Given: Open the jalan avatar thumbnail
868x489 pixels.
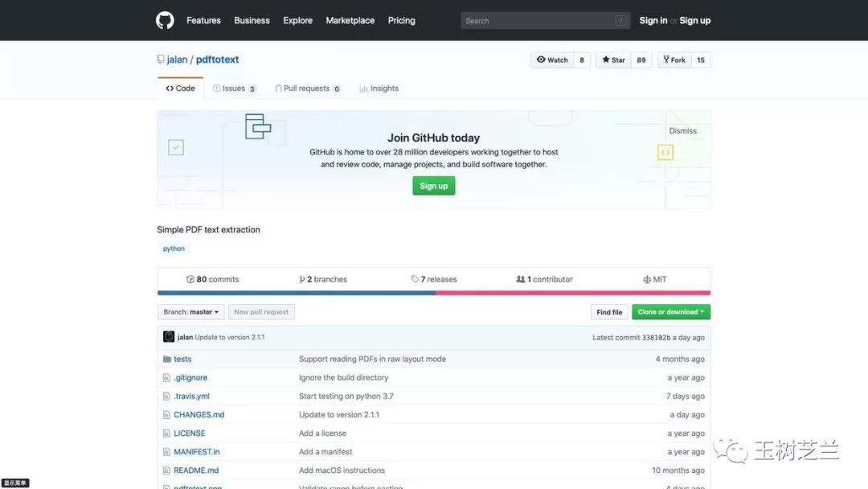Looking at the screenshot, I should (168, 337).
